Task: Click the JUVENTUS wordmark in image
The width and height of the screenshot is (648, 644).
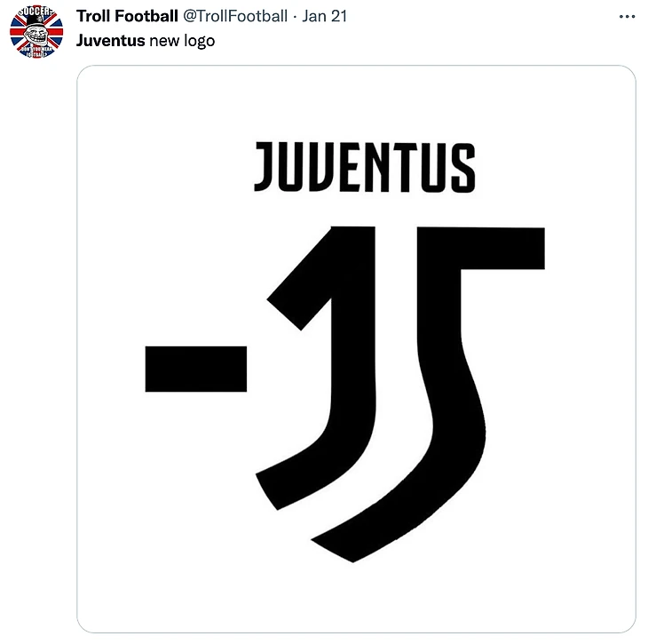Action: click(364, 167)
